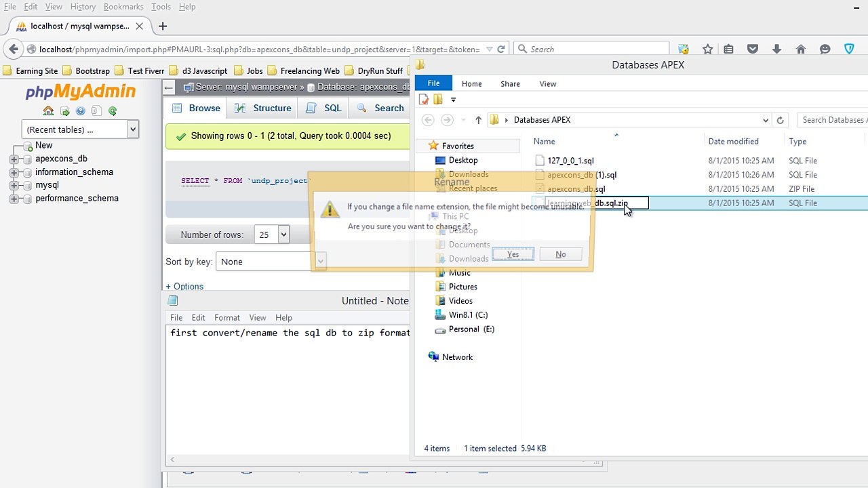The height and width of the screenshot is (488, 868).
Task: Open the Home ribbon tab
Action: click(x=471, y=84)
